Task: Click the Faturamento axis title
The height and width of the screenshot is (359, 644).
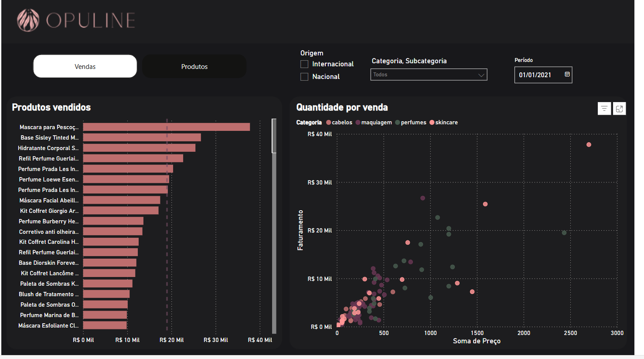Action: [300, 230]
